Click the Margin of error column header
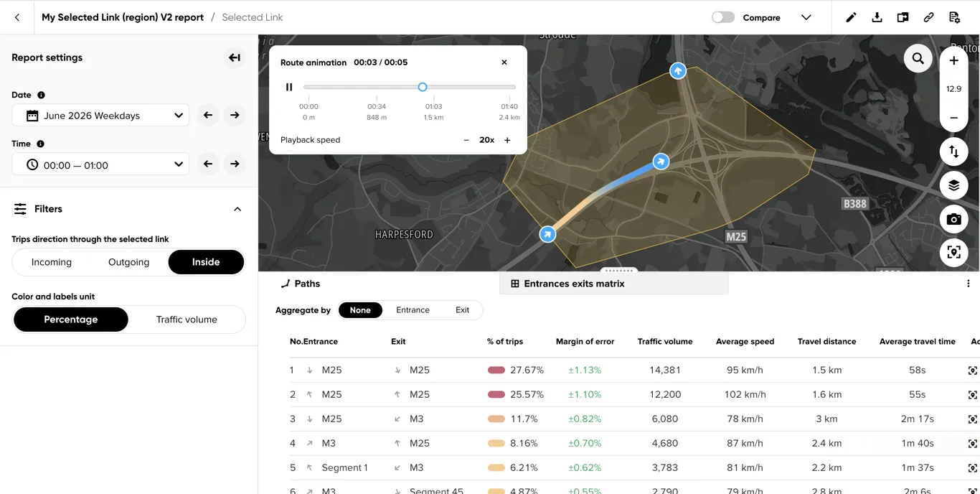 (x=585, y=342)
